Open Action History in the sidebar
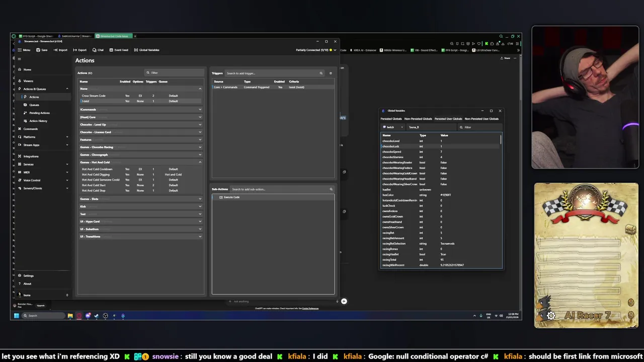The image size is (644, 362). coord(38,121)
